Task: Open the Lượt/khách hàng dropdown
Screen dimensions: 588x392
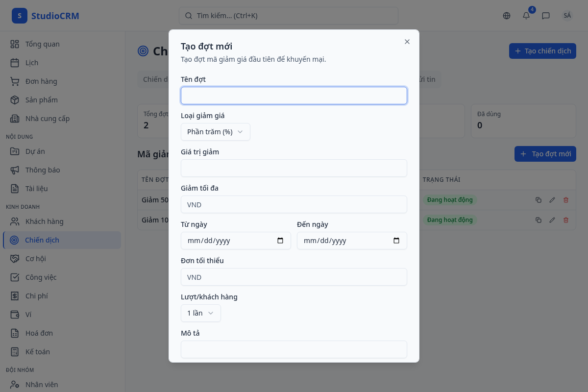Action: pyautogui.click(x=200, y=313)
